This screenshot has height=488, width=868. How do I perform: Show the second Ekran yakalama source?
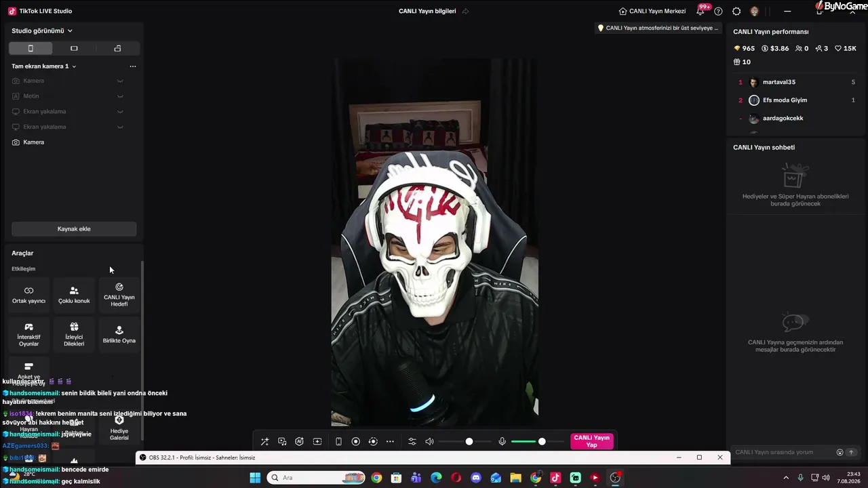pyautogui.click(x=120, y=127)
